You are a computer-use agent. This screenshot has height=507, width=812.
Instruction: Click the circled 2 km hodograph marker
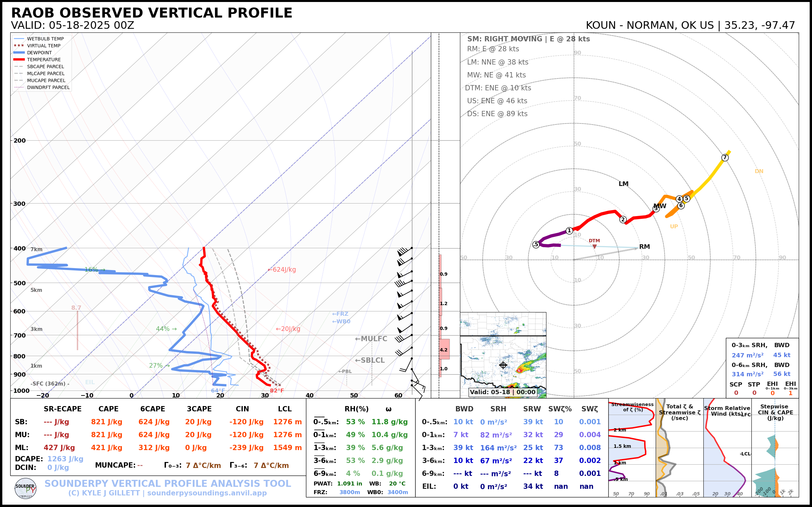tap(623, 220)
